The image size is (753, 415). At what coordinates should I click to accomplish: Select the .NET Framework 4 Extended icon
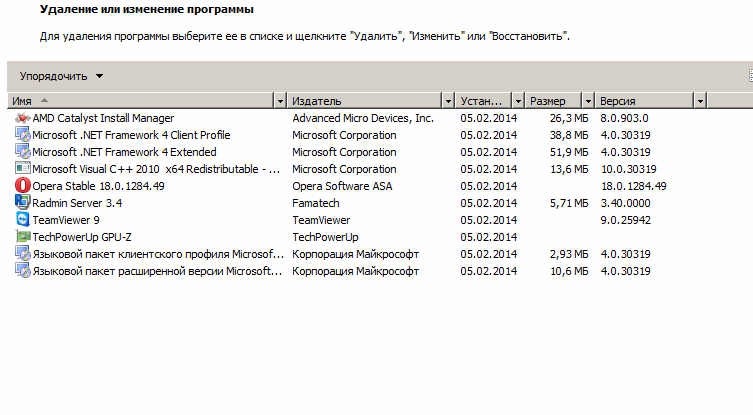pyautogui.click(x=23, y=151)
